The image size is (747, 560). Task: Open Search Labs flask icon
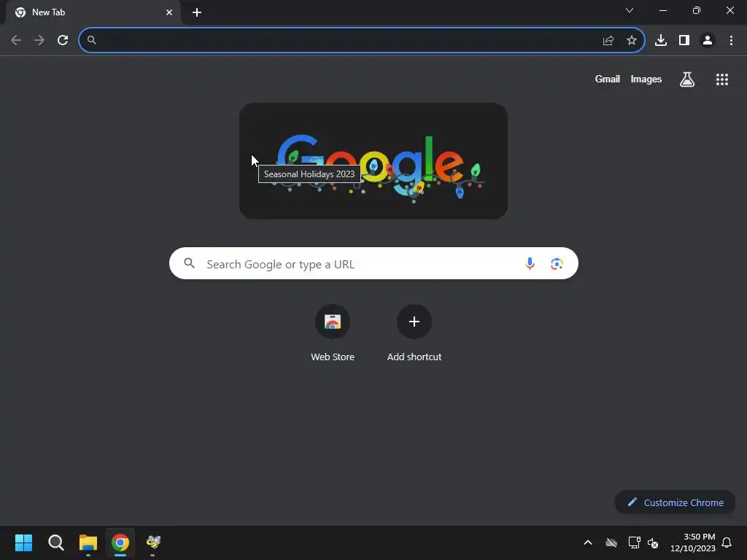687,79
